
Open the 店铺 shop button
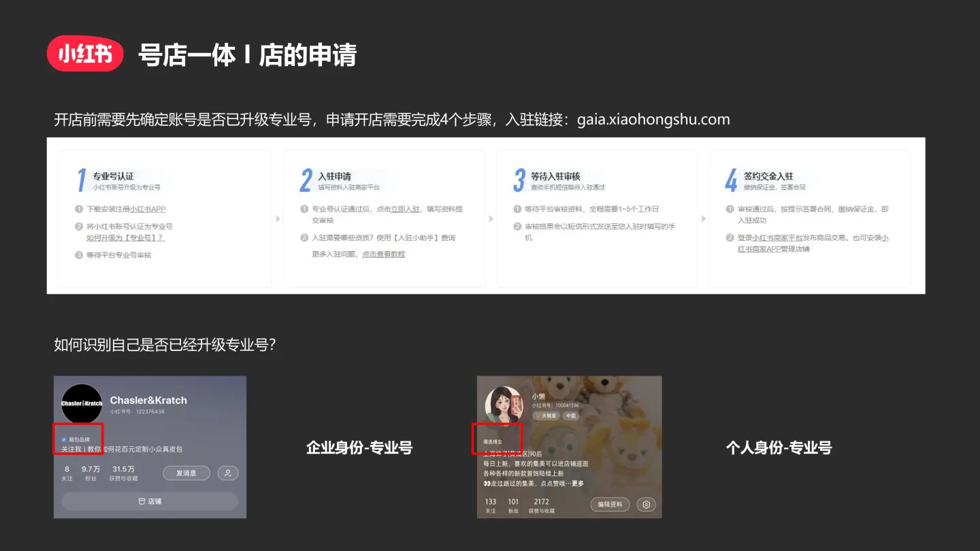[150, 501]
